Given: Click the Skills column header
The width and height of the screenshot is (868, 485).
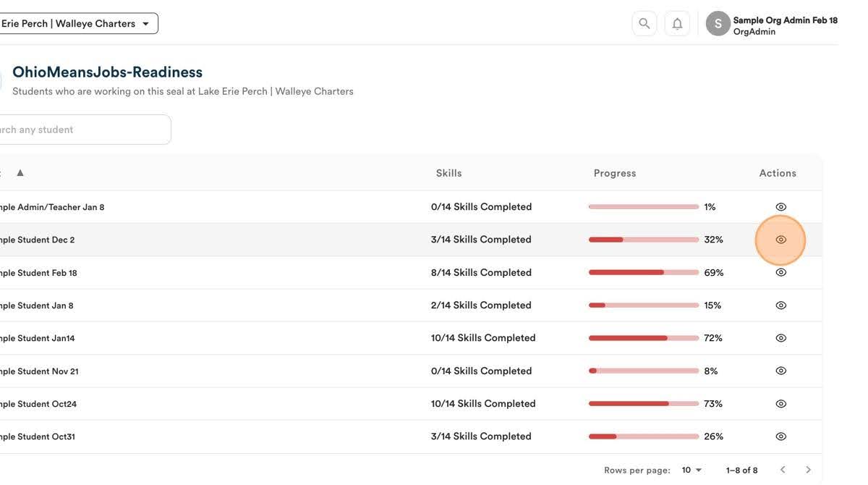Looking at the screenshot, I should click(x=448, y=173).
